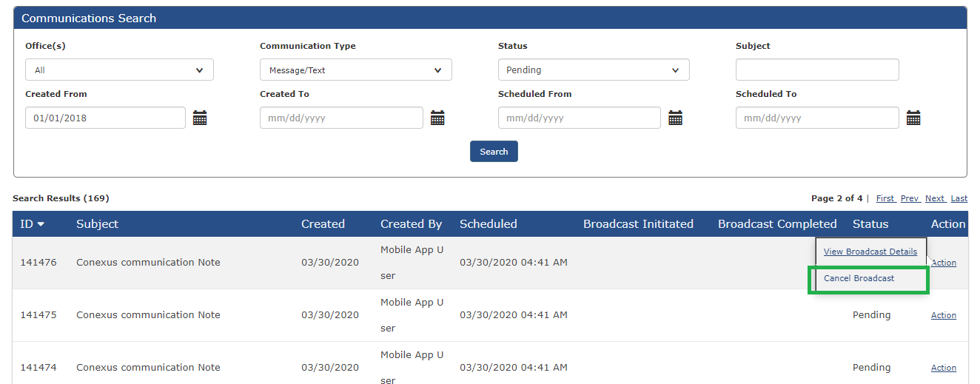
Task: Open the Created To calendar picker
Action: 437,118
